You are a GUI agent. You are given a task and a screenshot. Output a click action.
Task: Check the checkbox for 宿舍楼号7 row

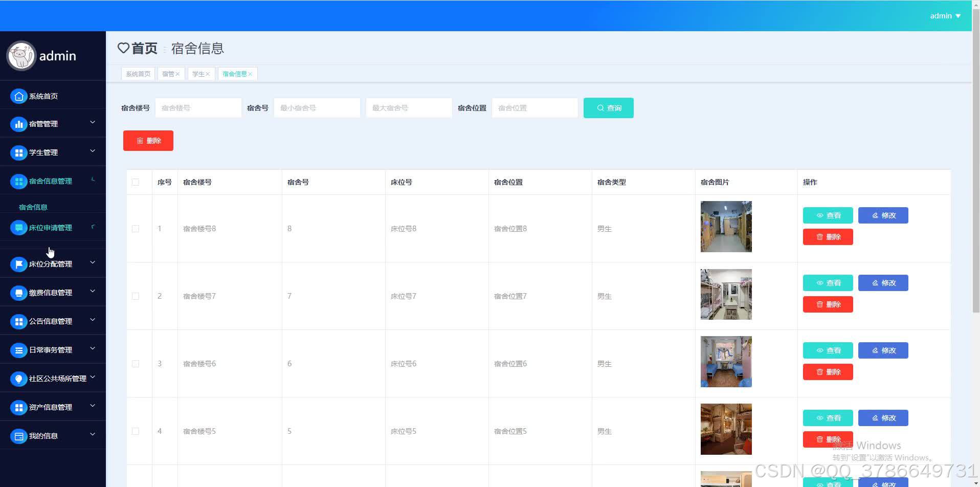tap(135, 296)
